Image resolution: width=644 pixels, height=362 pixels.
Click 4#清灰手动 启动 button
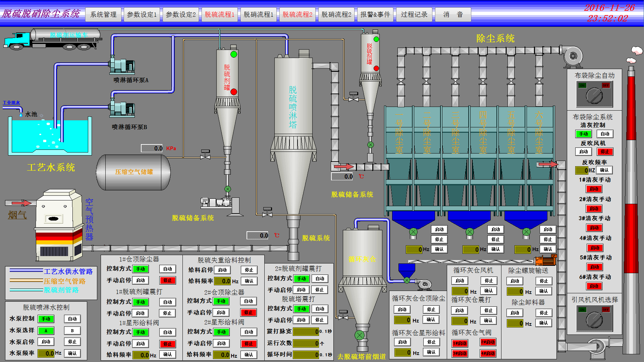pos(595,248)
